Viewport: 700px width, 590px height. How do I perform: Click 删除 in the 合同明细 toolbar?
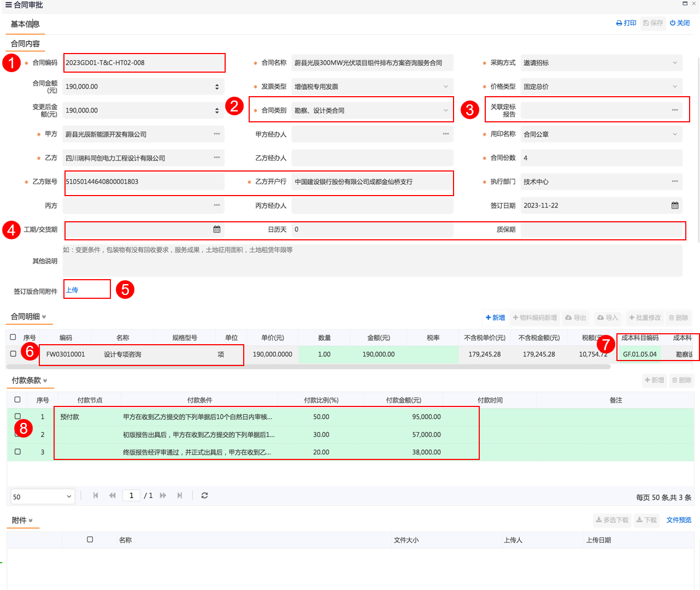679,317
